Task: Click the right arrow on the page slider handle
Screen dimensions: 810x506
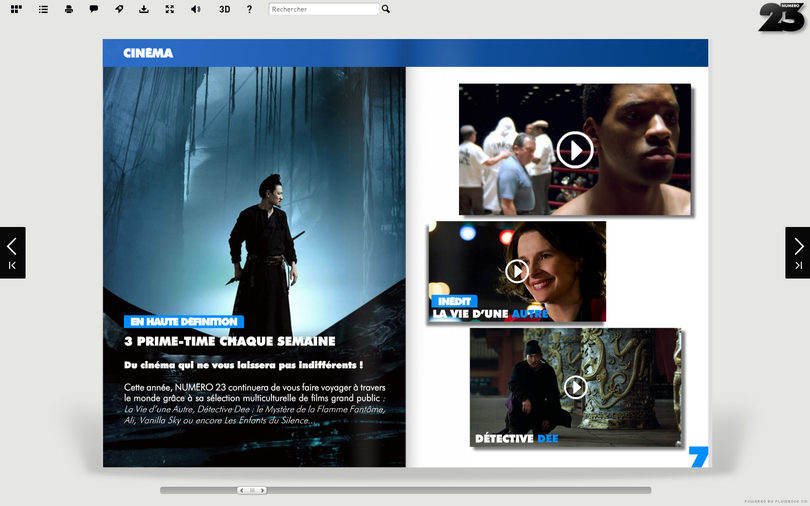Action: pyautogui.click(x=263, y=490)
